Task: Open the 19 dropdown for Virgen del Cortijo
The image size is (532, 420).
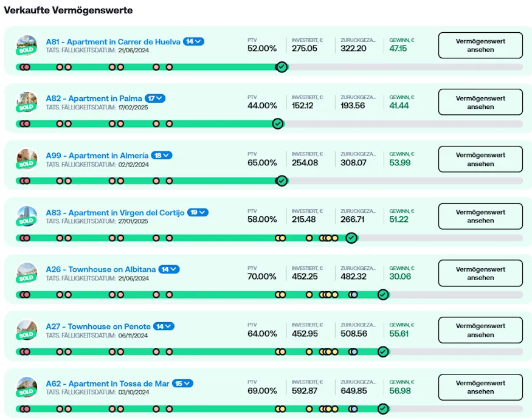Action: [198, 213]
